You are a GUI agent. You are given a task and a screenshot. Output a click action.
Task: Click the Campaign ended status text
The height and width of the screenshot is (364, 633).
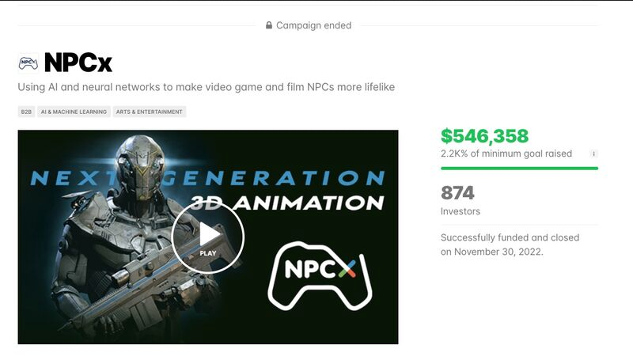pos(313,25)
